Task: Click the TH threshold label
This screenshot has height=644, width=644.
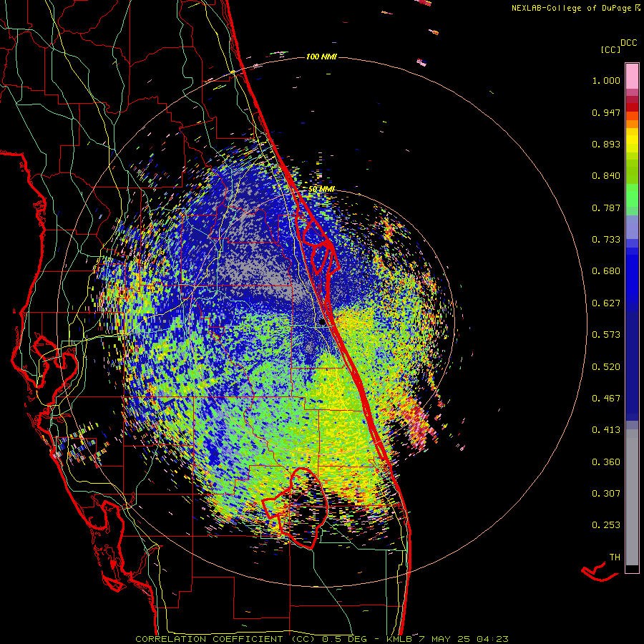Action: pos(615,557)
